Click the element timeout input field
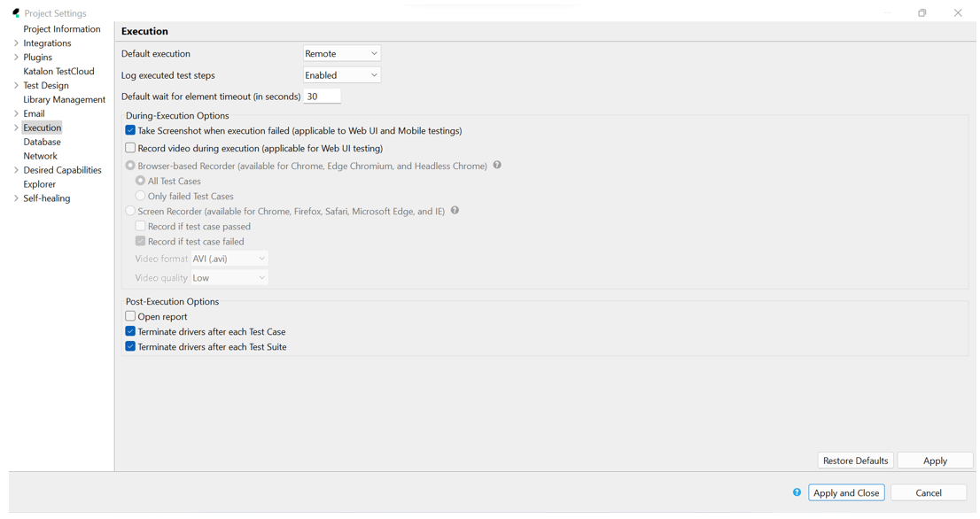 click(323, 96)
